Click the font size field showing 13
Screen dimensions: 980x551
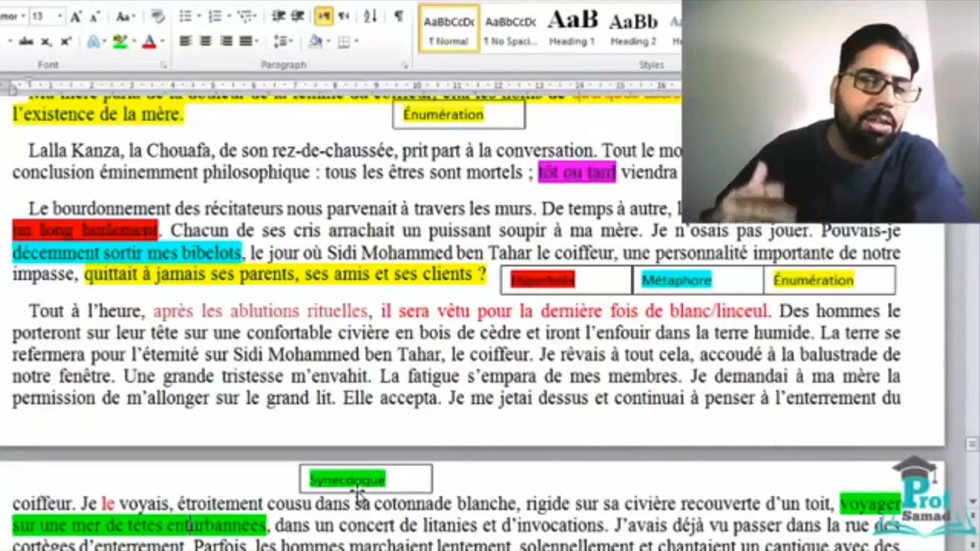[41, 16]
